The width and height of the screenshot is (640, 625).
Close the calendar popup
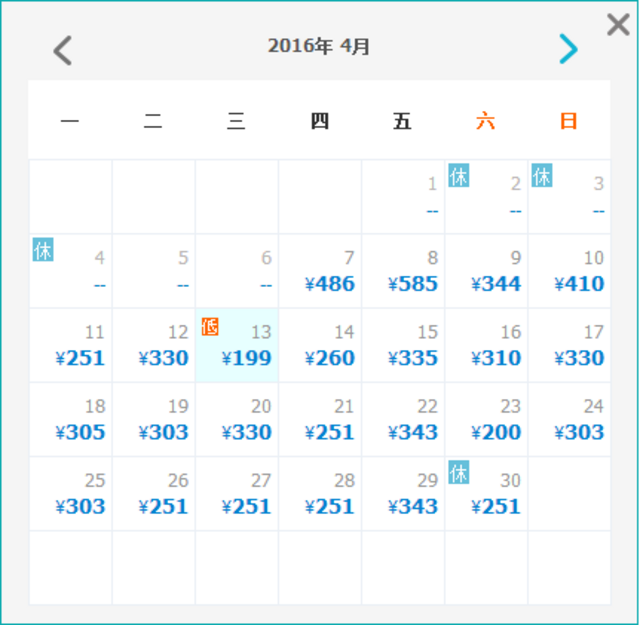coord(618,25)
